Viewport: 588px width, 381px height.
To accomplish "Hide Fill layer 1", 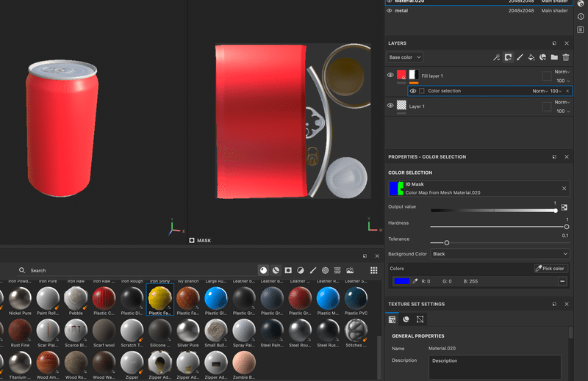I will (x=390, y=75).
